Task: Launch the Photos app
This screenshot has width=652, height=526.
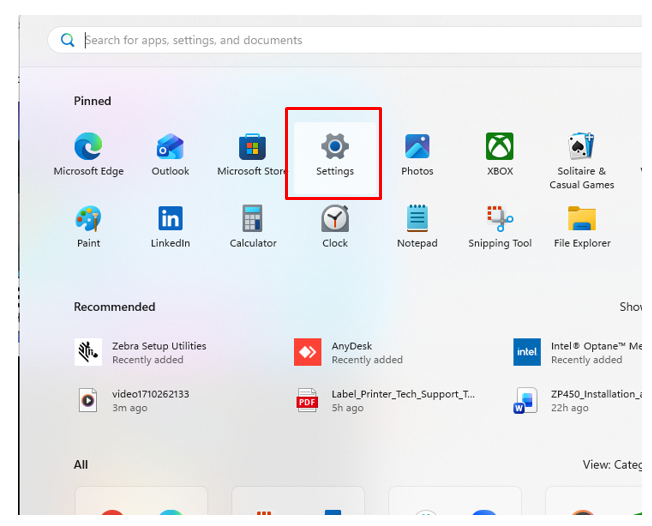Action: click(417, 154)
